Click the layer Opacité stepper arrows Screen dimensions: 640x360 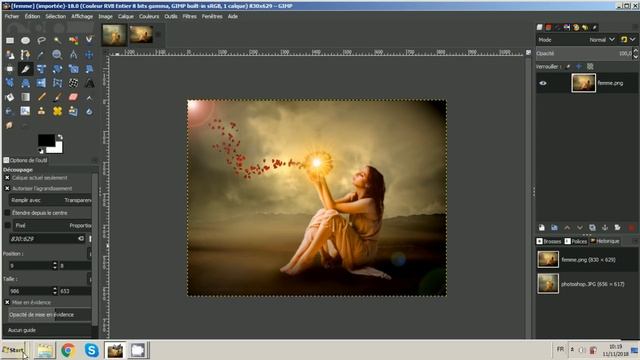point(636,53)
